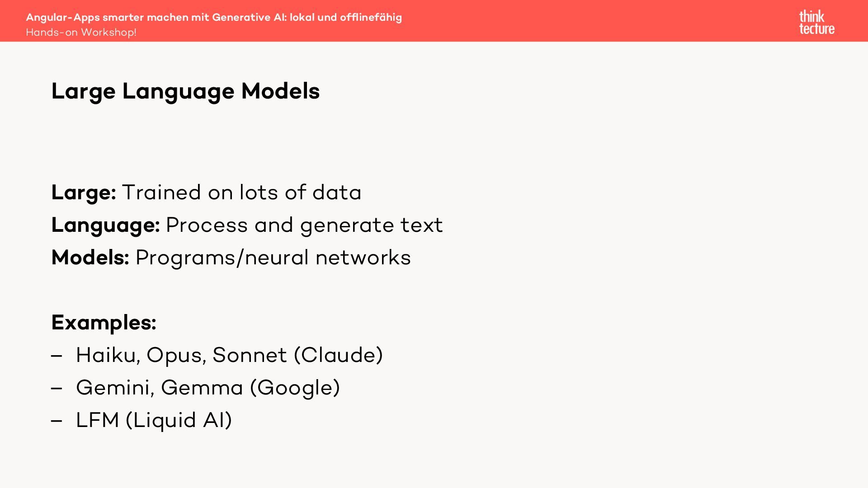
Task: Select the text "Process and generate text"
Action: [304, 225]
